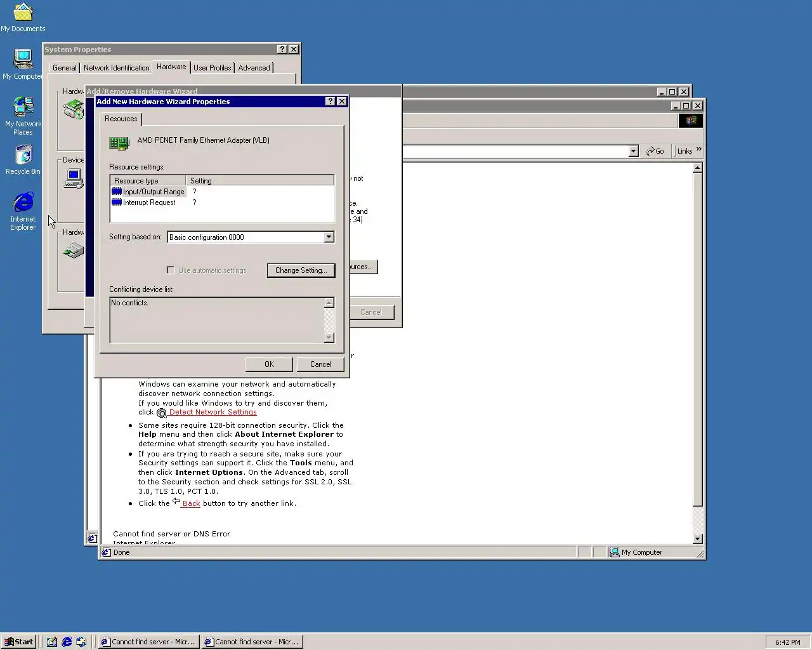
Task: Click the No conflicts text in list
Action: point(129,303)
